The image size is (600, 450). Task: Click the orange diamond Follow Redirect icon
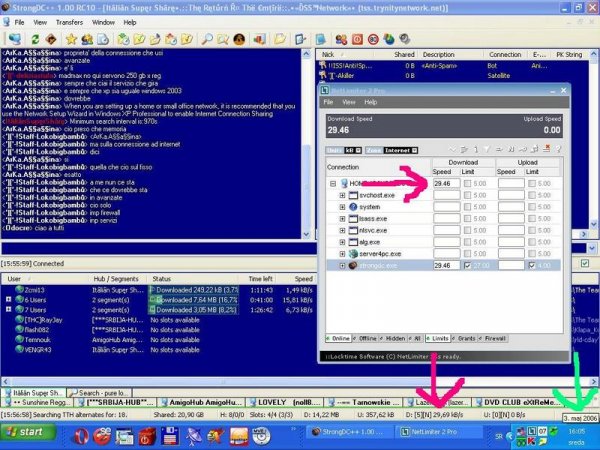51,39
